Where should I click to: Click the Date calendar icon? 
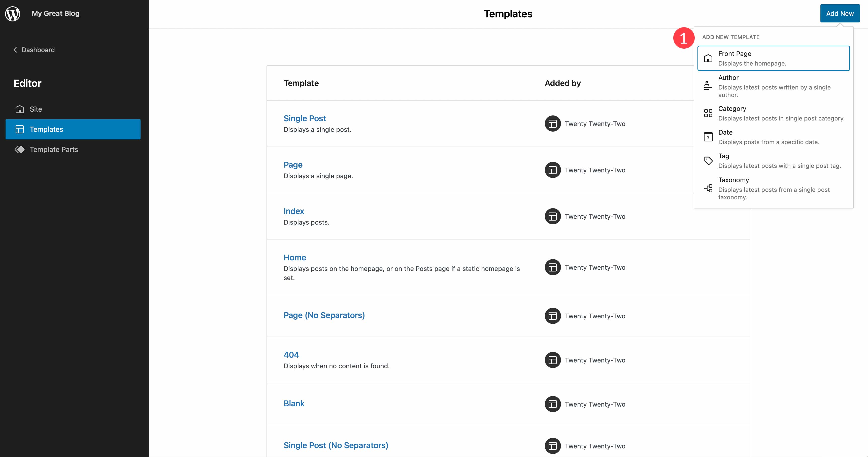pyautogui.click(x=708, y=137)
